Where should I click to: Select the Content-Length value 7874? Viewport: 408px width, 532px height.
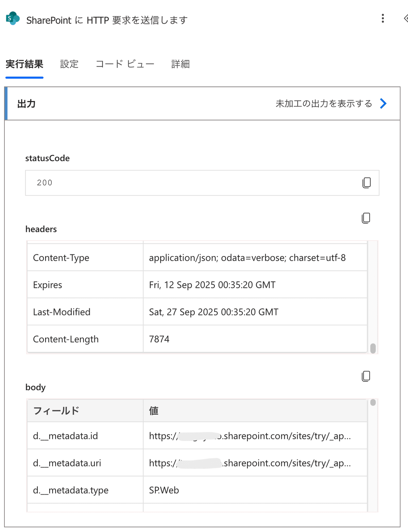click(159, 339)
